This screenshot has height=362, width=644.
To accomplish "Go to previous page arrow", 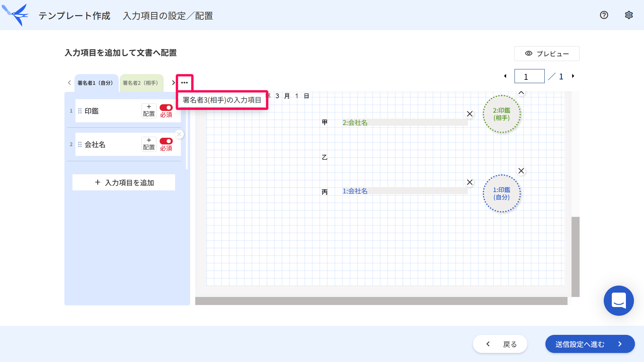I will [505, 76].
